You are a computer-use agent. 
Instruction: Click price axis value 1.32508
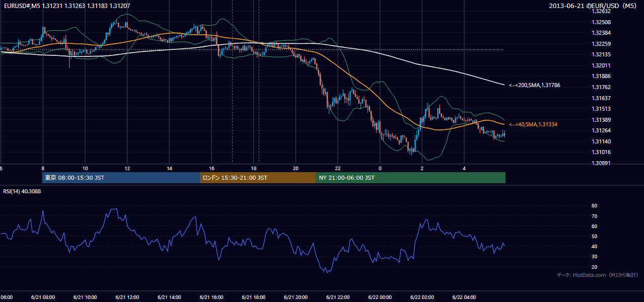[601, 22]
